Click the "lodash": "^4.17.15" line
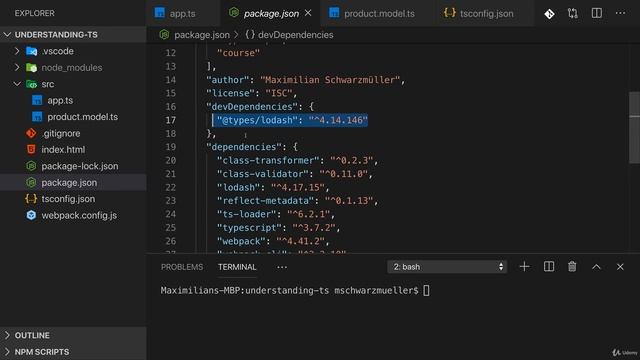This screenshot has height=360, width=640. [273, 187]
